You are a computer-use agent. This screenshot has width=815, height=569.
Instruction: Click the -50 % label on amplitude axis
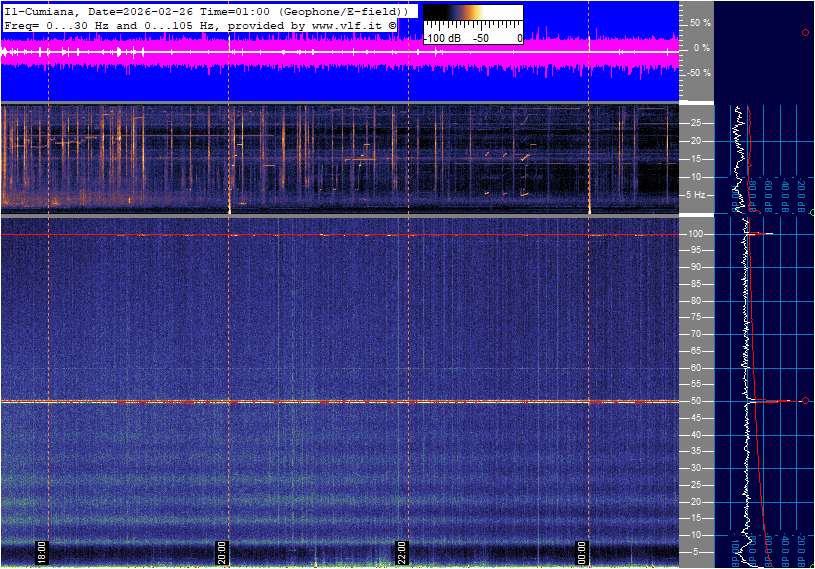pos(698,73)
